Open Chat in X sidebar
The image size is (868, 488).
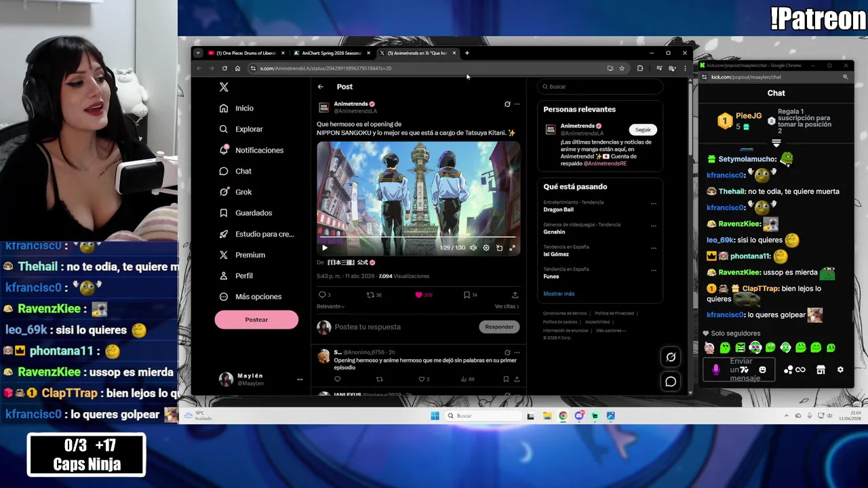[235, 171]
